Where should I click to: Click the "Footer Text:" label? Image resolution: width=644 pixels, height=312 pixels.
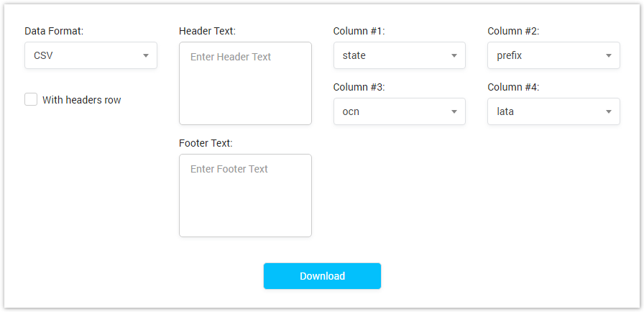point(206,143)
